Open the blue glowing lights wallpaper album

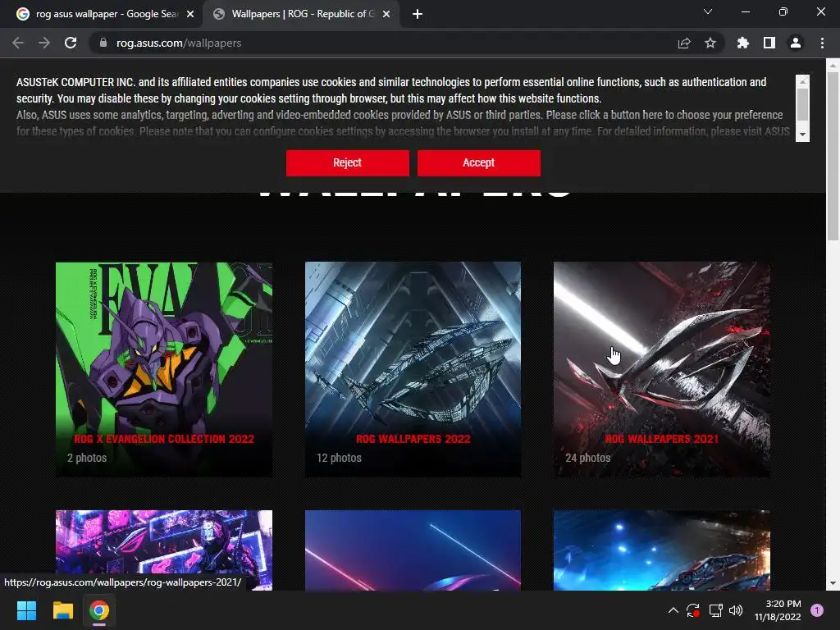(x=662, y=550)
